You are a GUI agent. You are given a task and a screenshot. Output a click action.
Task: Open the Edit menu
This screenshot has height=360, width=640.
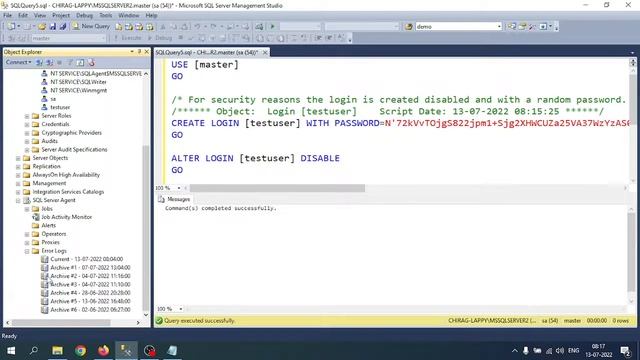click(23, 16)
